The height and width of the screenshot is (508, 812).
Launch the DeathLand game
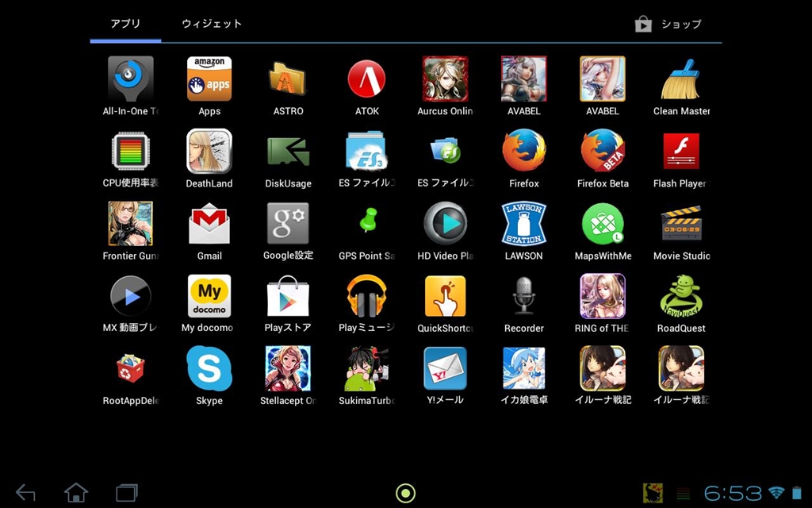point(209,152)
